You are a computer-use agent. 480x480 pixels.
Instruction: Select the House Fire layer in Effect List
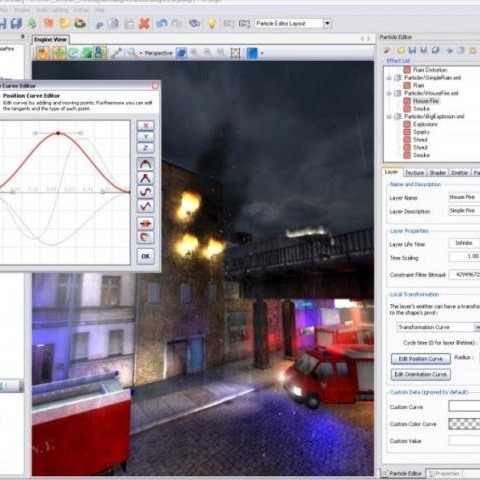tap(426, 101)
